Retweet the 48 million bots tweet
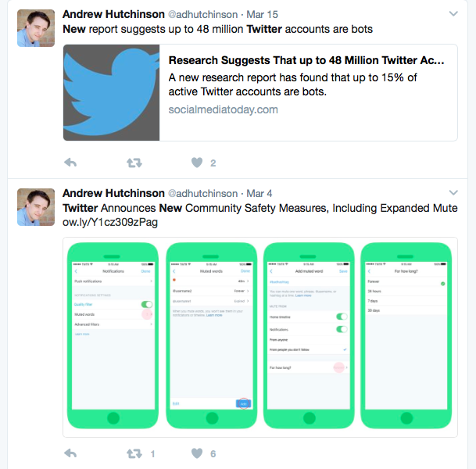Screen dimensions: 476x469 [x=134, y=163]
